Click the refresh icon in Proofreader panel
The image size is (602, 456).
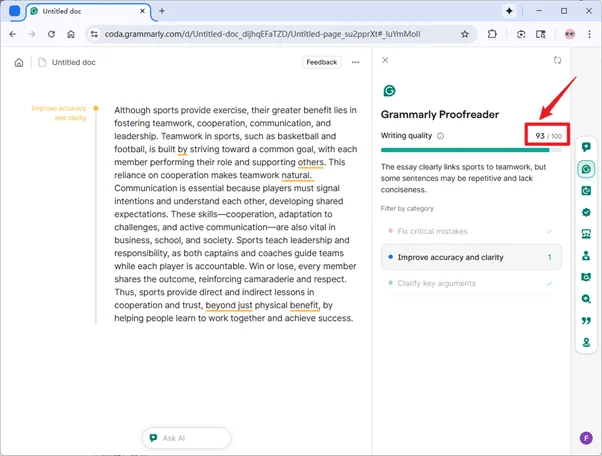557,60
